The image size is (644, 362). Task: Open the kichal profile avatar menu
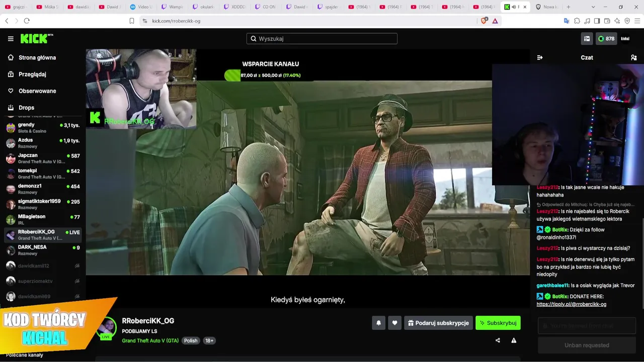coord(625,39)
